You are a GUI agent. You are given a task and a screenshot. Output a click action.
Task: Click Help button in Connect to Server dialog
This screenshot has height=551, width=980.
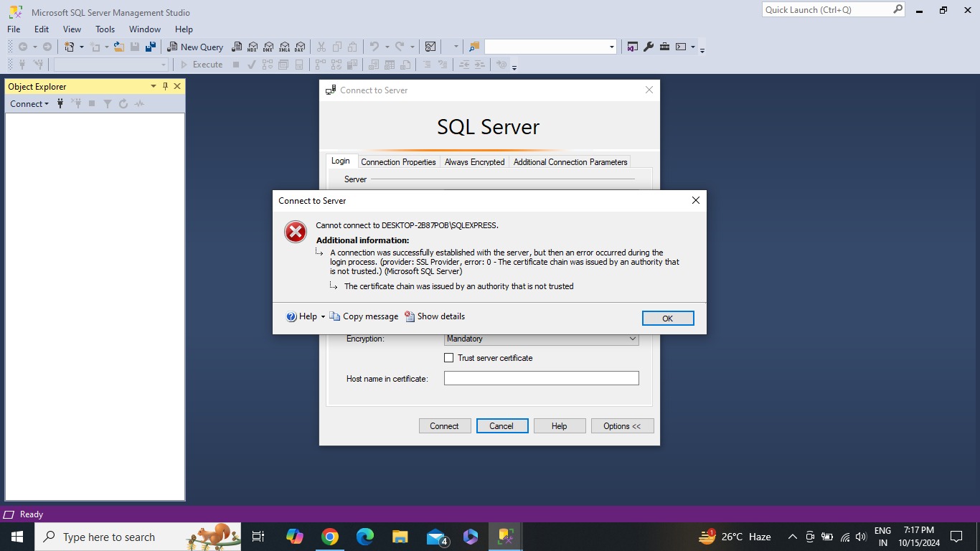click(560, 426)
